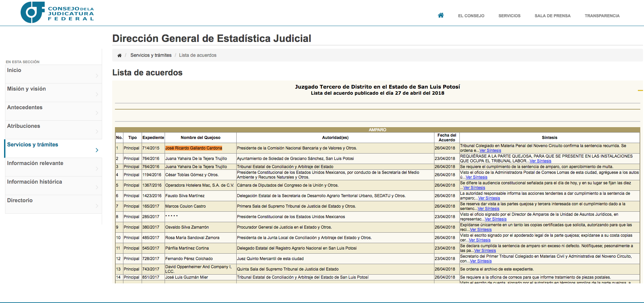Click the Autoridad(es) column header
644x303 pixels.
point(335,138)
